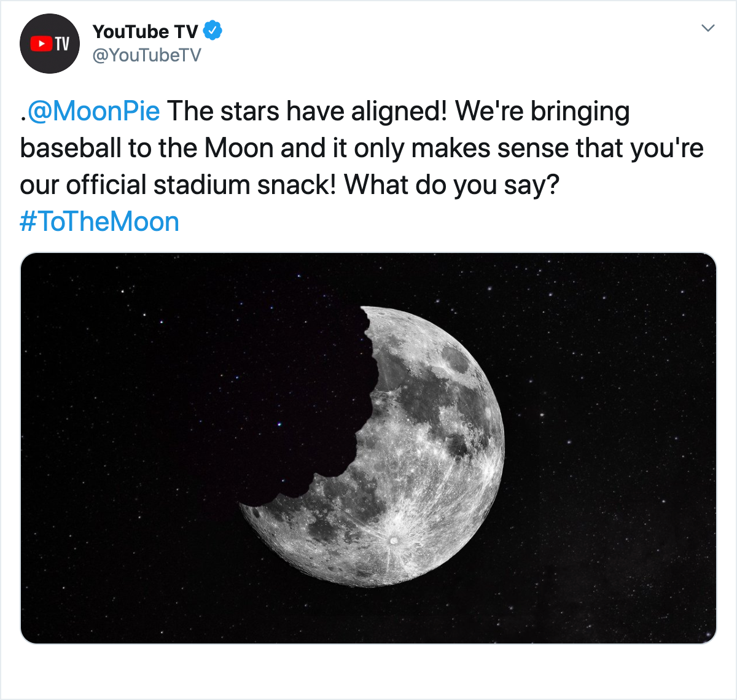The height and width of the screenshot is (700, 737).
Task: Expand the tweet options chevron
Action: click(708, 28)
